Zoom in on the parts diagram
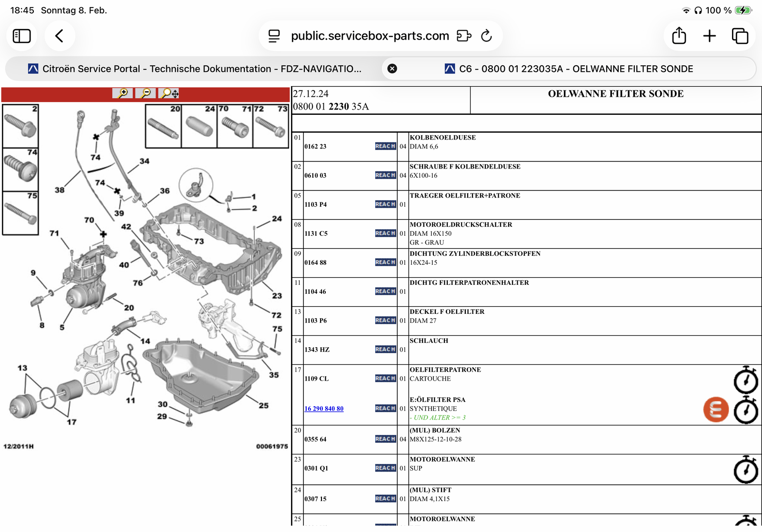Viewport: 762px width, 532px height. pos(123,93)
